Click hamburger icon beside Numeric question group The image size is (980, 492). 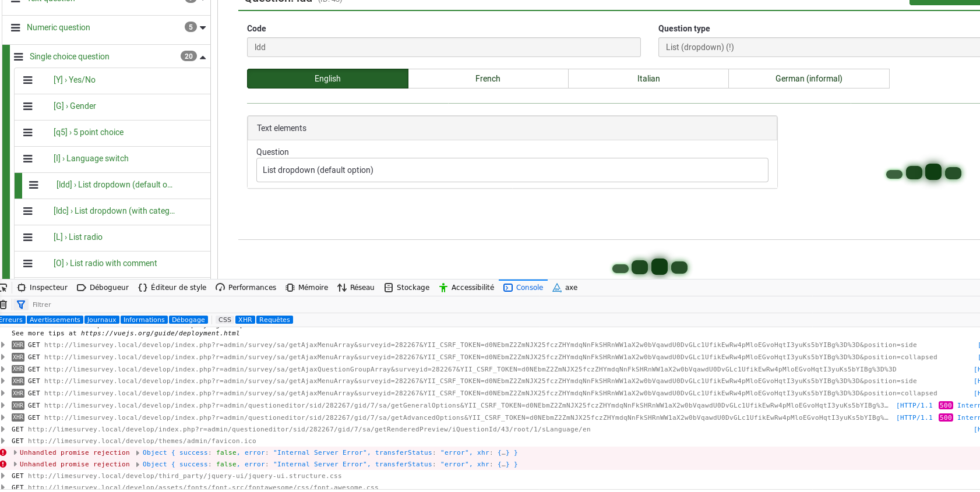pos(16,28)
